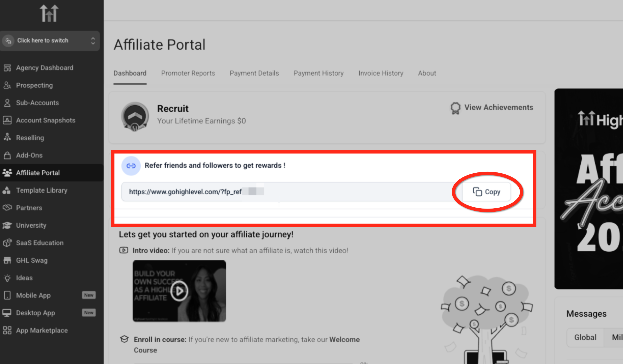Select the Global messages filter

[x=585, y=337]
